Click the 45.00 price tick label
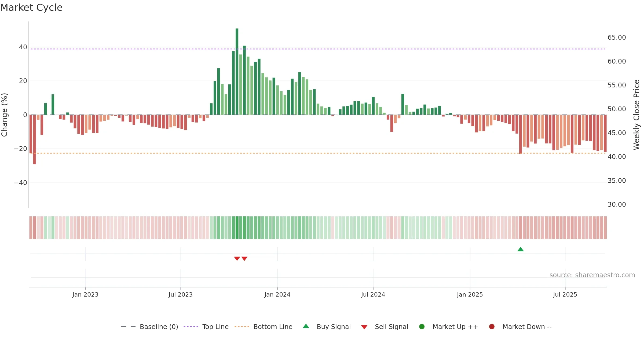644x362 pixels. (x=617, y=133)
